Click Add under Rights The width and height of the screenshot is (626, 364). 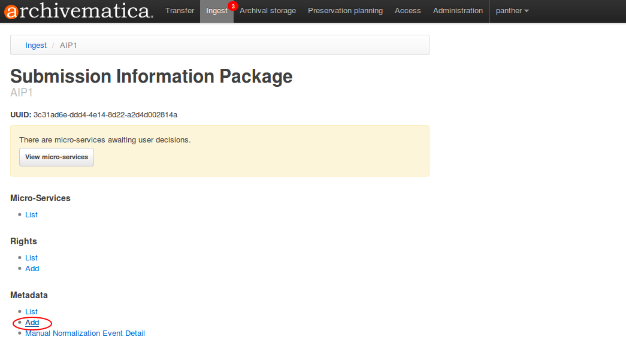pyautogui.click(x=32, y=269)
